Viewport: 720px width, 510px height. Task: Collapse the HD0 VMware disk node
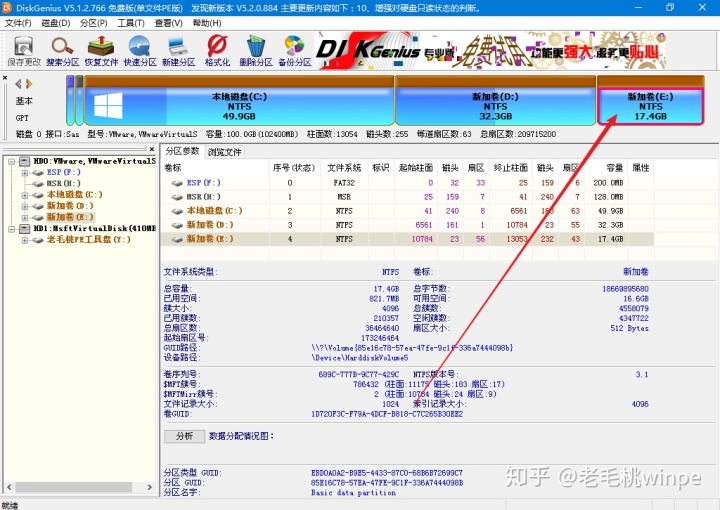(11, 162)
